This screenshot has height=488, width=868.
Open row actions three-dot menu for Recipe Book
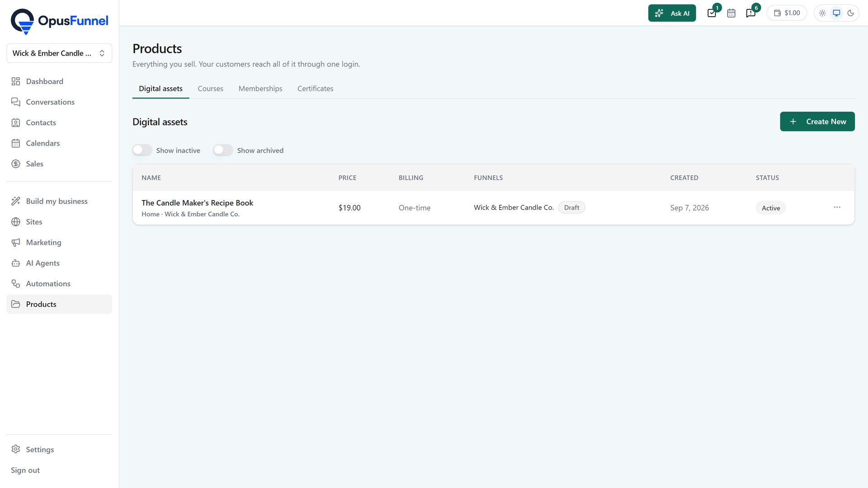[x=837, y=207]
